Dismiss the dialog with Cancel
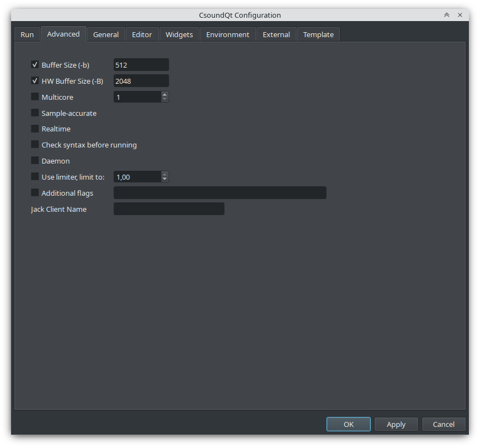The width and height of the screenshot is (480, 448). coord(443,424)
